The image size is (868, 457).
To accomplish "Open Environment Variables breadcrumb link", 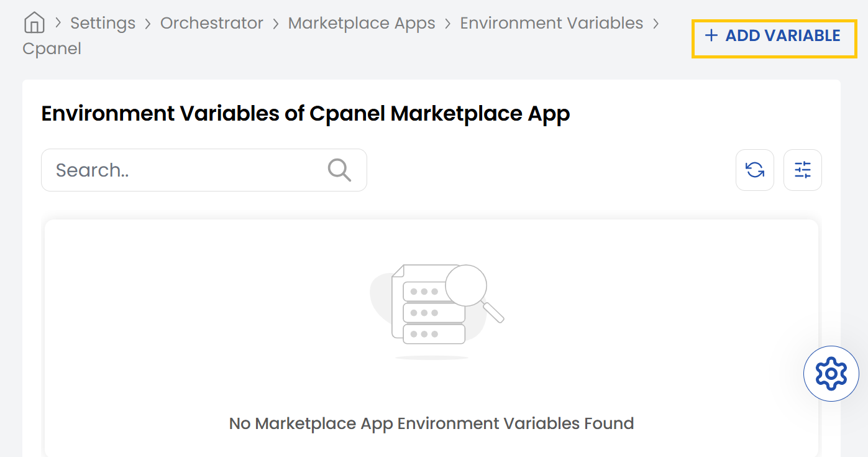I will point(551,23).
